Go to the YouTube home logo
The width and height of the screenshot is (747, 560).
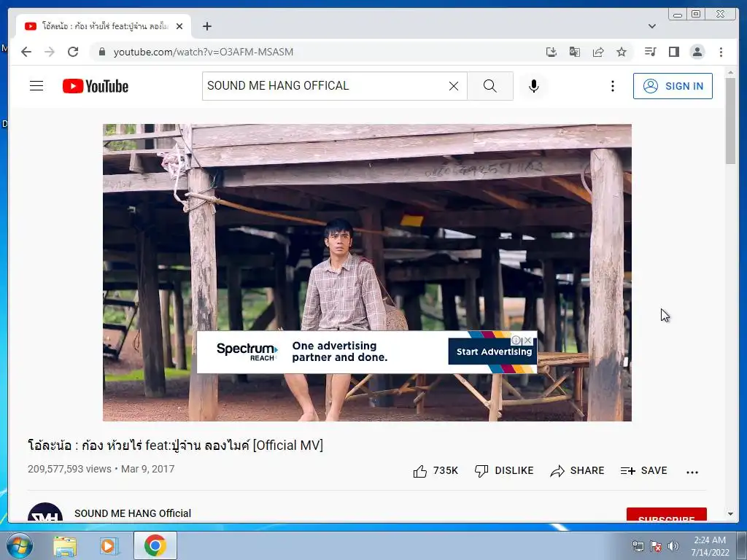click(x=96, y=86)
